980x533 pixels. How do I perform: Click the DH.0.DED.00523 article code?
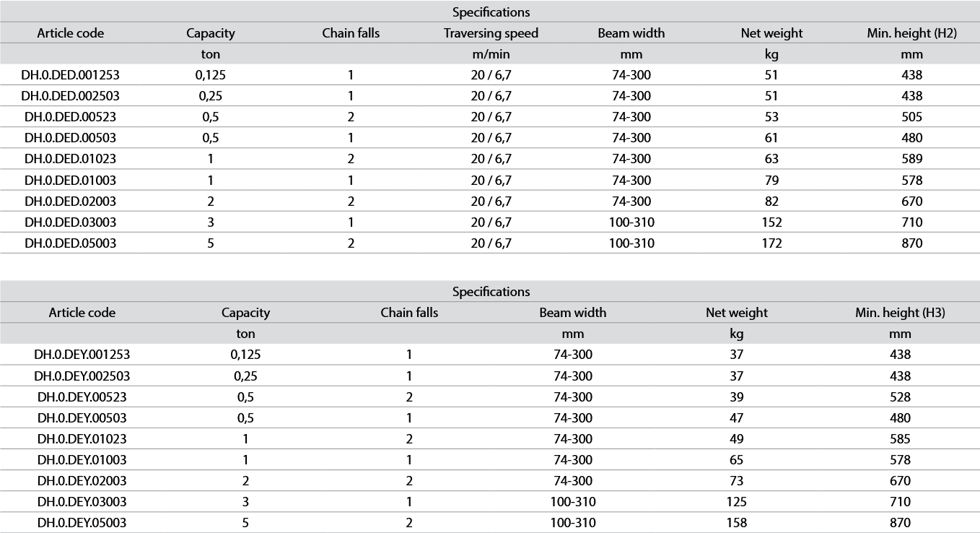point(71,117)
